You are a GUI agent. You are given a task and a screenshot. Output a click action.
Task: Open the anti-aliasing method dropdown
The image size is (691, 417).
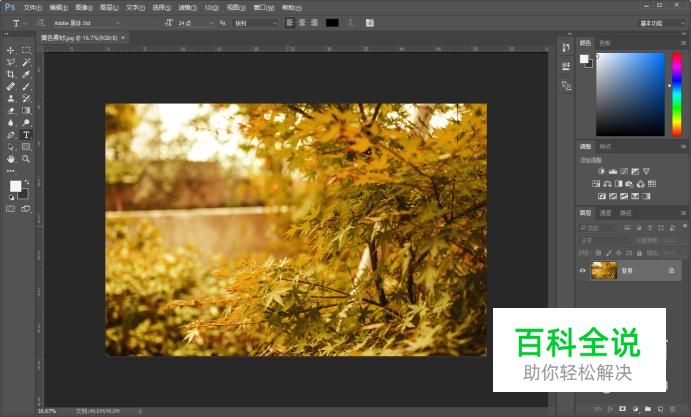point(255,23)
